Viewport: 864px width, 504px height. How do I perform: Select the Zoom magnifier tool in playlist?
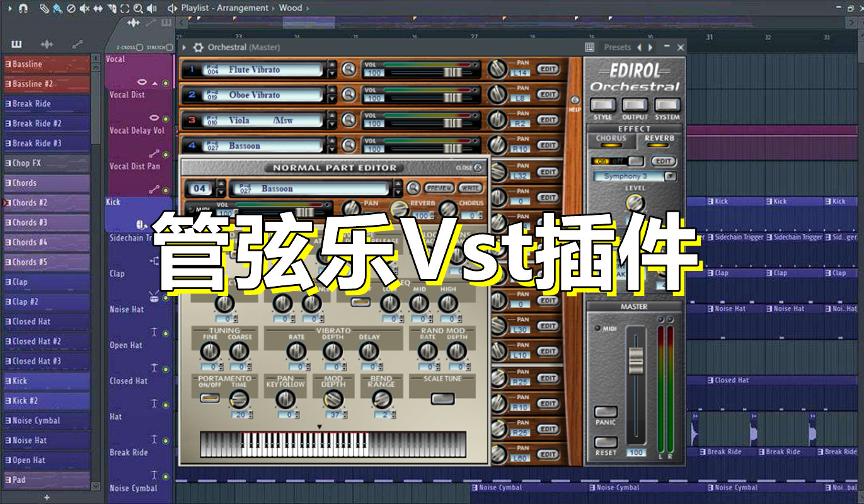pyautogui.click(x=137, y=8)
